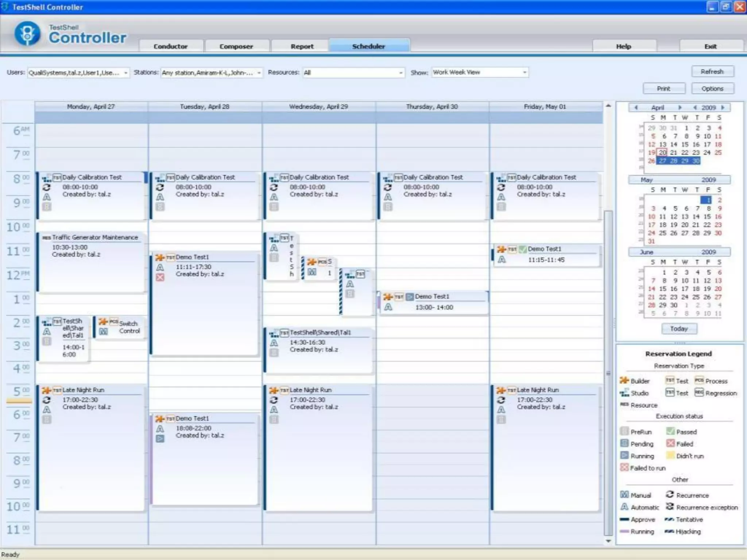Expand the Users dropdown

(125, 73)
